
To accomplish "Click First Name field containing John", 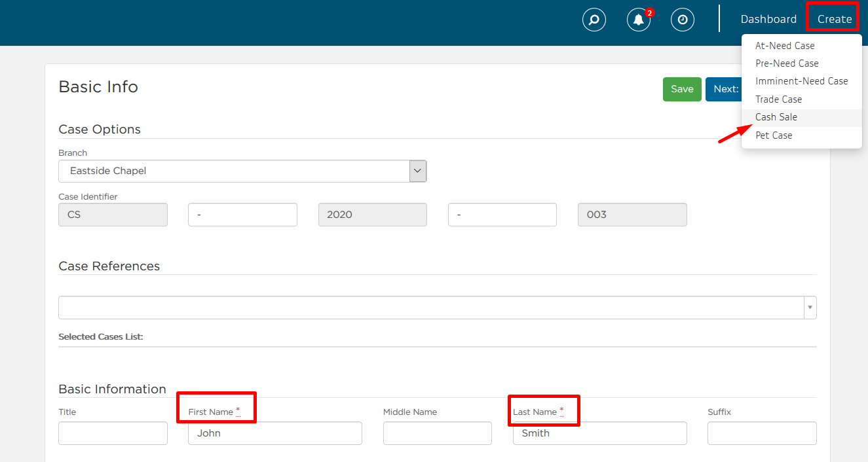I will pyautogui.click(x=275, y=433).
